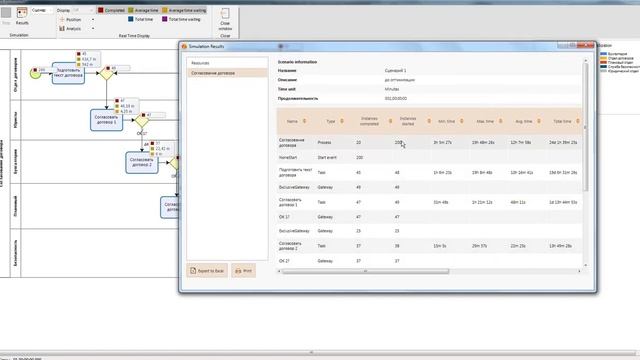Select the Согласование договора Process row
This screenshot has width=640, height=360.
[429, 142]
